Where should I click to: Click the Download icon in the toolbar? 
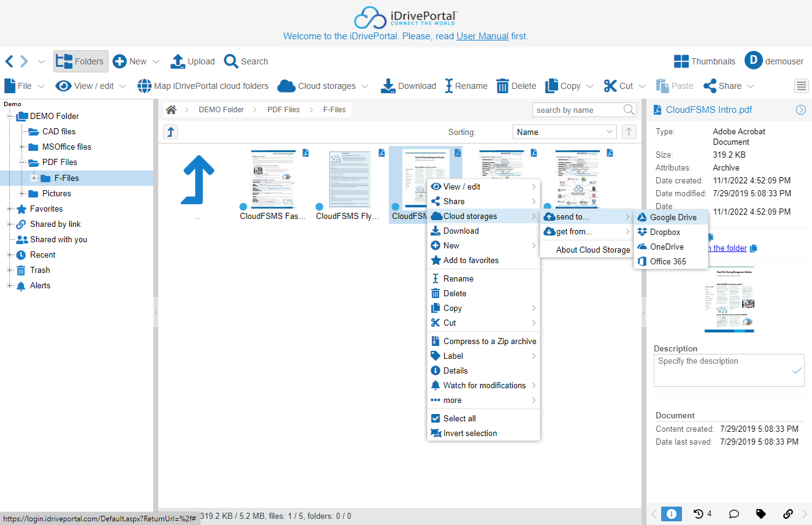tap(388, 86)
